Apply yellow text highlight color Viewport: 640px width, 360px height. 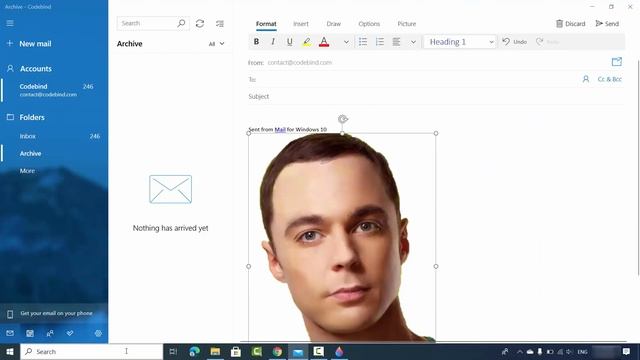tap(307, 42)
